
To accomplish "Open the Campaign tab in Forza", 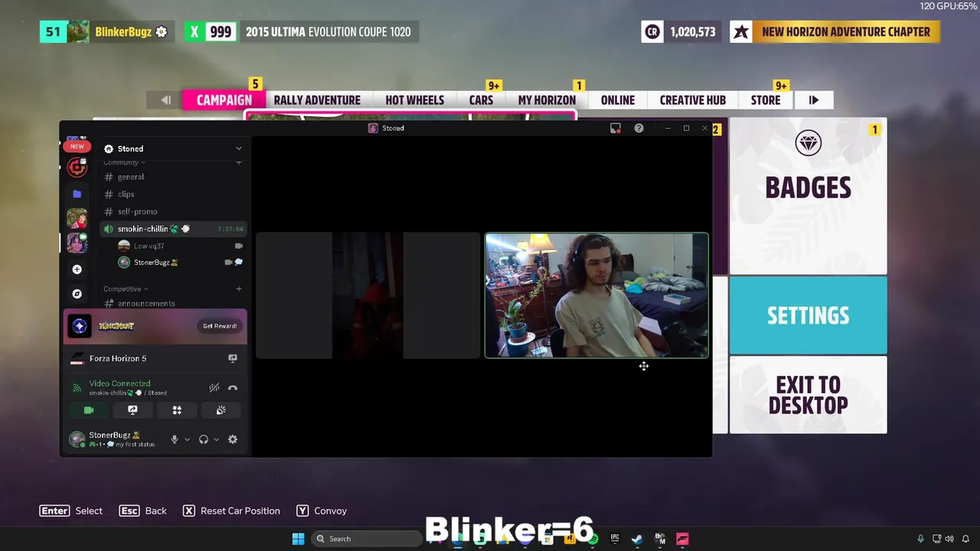I will point(224,100).
